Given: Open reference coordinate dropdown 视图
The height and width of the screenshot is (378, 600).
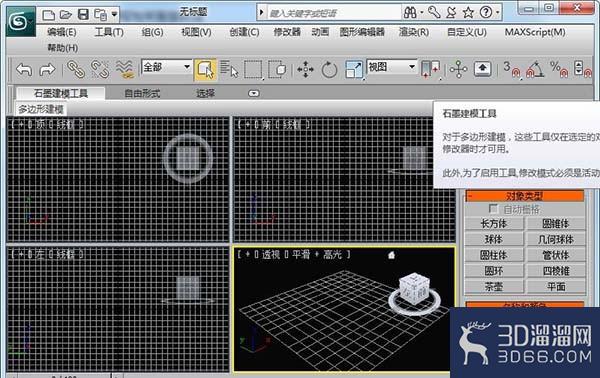Looking at the screenshot, I should click(391, 67).
